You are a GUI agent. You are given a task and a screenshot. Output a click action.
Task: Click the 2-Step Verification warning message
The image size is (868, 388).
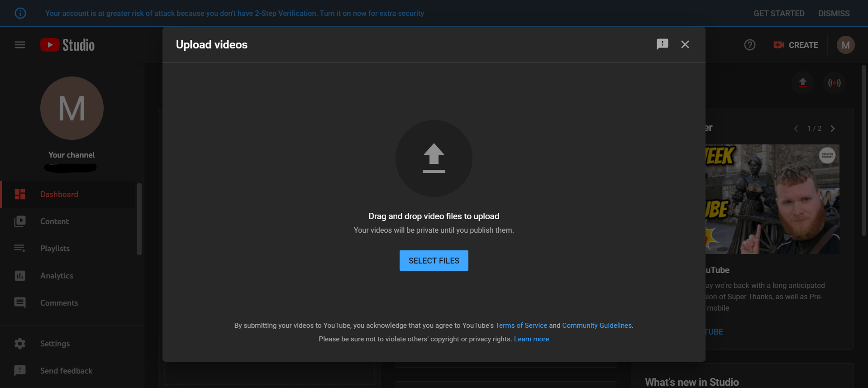point(234,13)
